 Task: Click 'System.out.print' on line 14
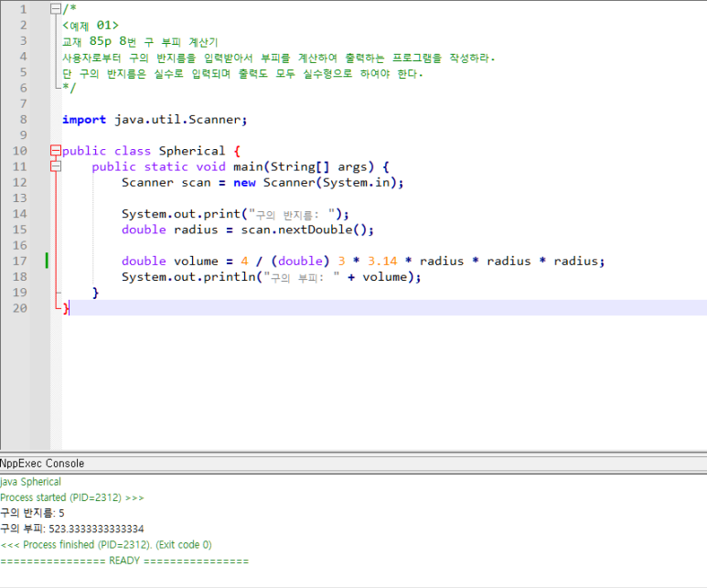181,214
